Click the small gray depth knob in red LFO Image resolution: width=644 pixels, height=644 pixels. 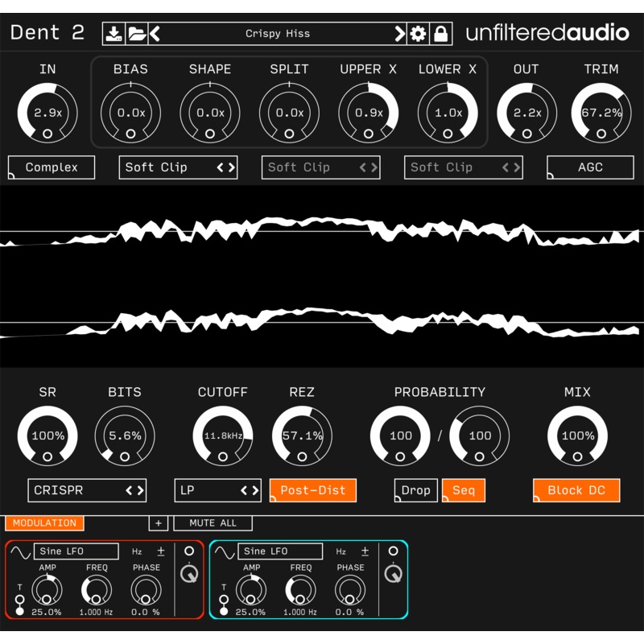click(x=189, y=574)
